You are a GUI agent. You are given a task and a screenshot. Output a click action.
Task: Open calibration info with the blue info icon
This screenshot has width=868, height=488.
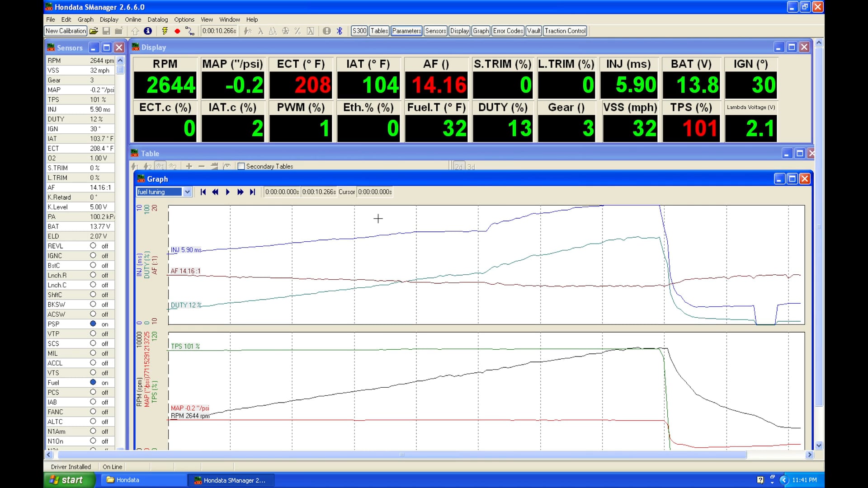pos(147,31)
